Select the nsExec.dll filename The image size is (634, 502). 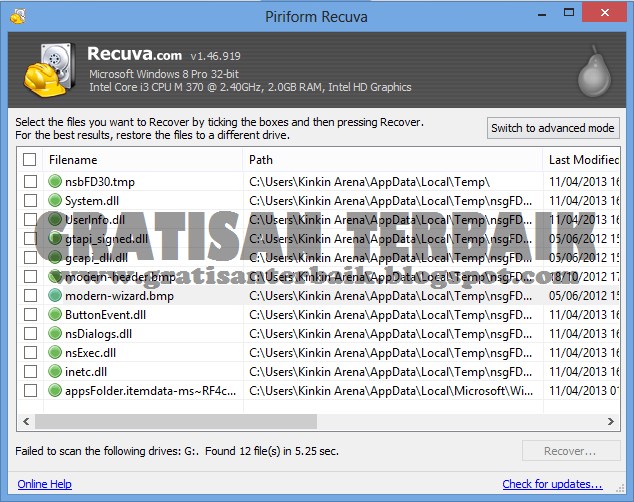pos(90,353)
